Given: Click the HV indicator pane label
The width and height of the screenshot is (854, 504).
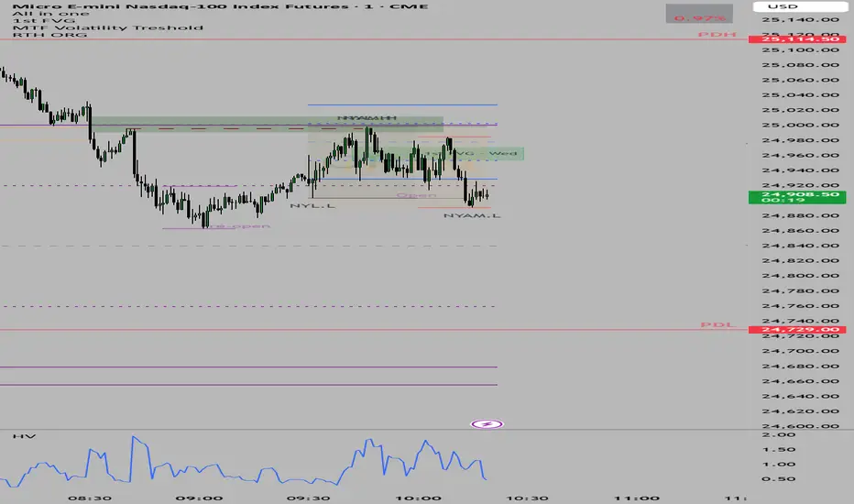Looking at the screenshot, I should pyautogui.click(x=24, y=436).
